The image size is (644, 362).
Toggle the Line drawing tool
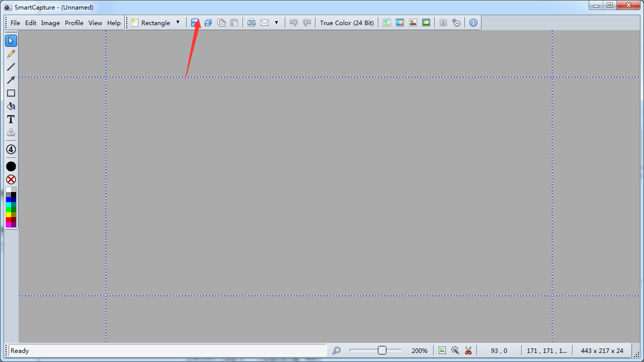[x=11, y=67]
